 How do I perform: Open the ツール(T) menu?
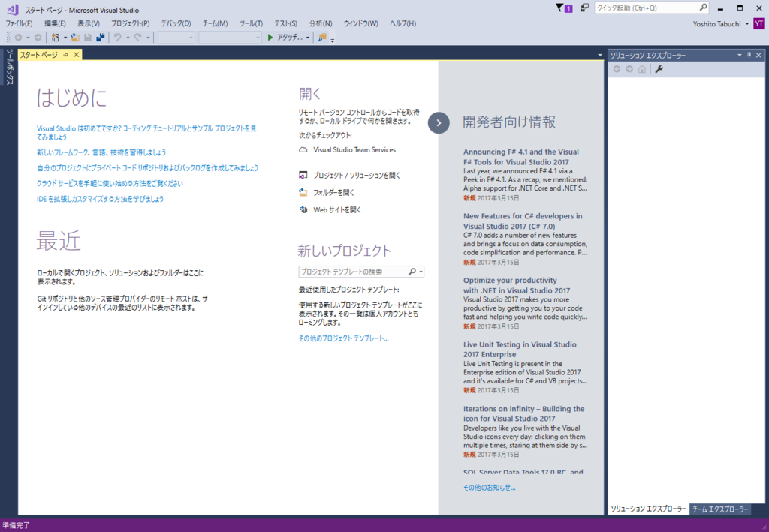(x=251, y=23)
